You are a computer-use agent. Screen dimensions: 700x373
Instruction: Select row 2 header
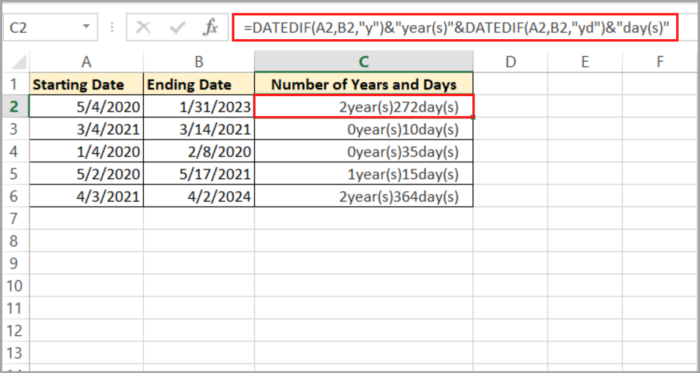pos(14,107)
